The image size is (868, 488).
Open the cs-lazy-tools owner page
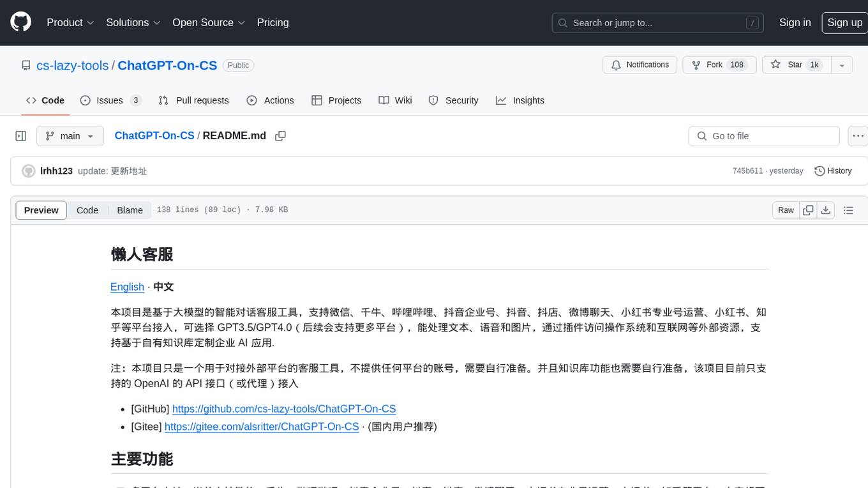pos(72,65)
